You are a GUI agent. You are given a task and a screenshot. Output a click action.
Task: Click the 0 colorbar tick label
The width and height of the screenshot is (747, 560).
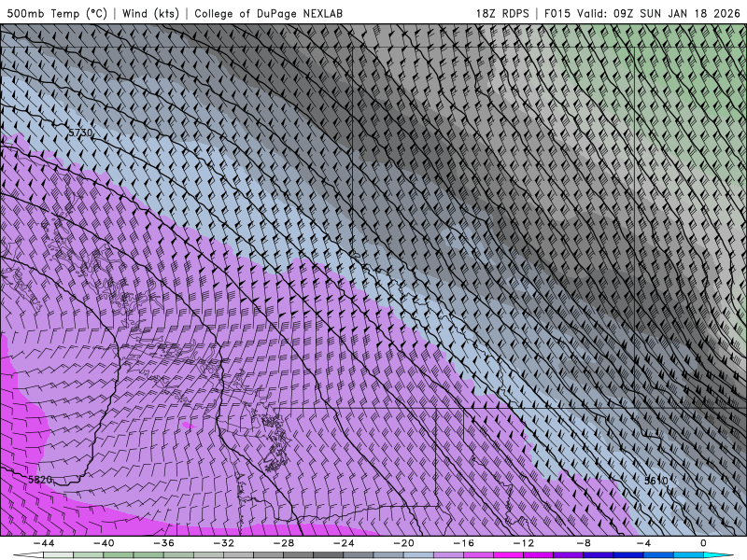pos(703,543)
